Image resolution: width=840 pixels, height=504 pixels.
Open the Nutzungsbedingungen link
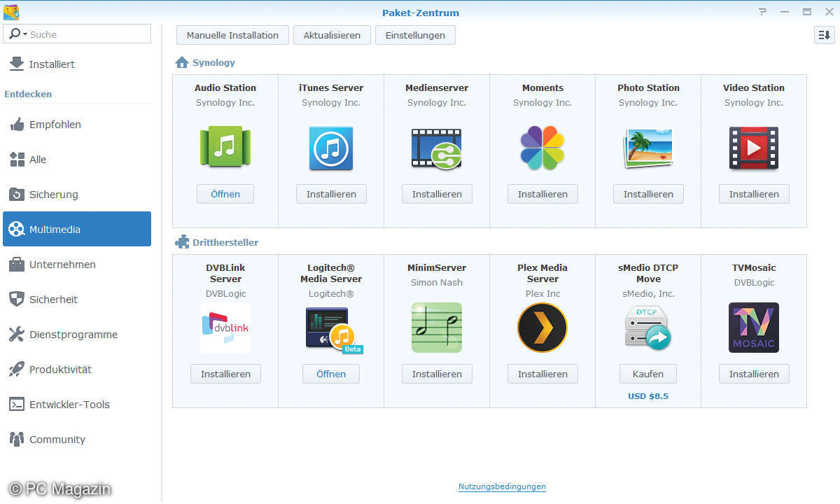[x=502, y=486]
